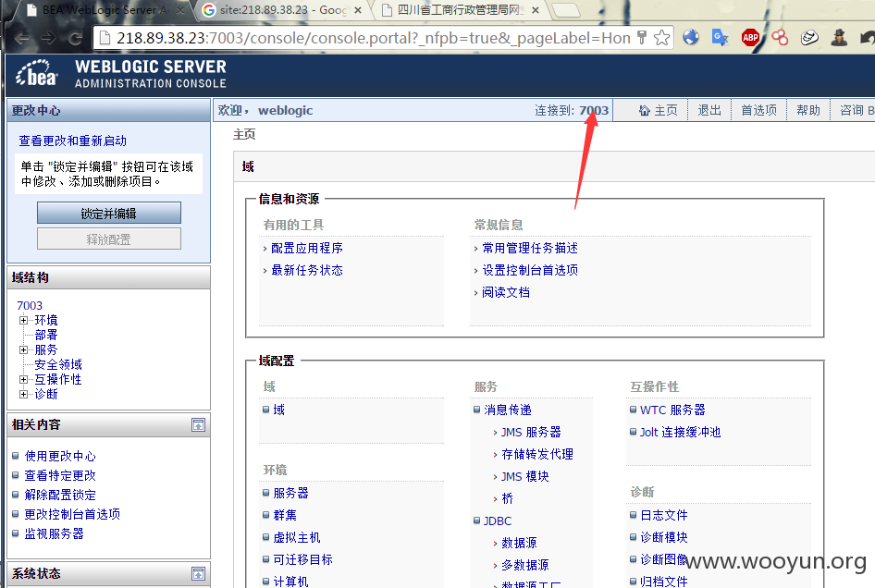Open 部署 in domain tree
875x588 pixels.
(x=45, y=335)
